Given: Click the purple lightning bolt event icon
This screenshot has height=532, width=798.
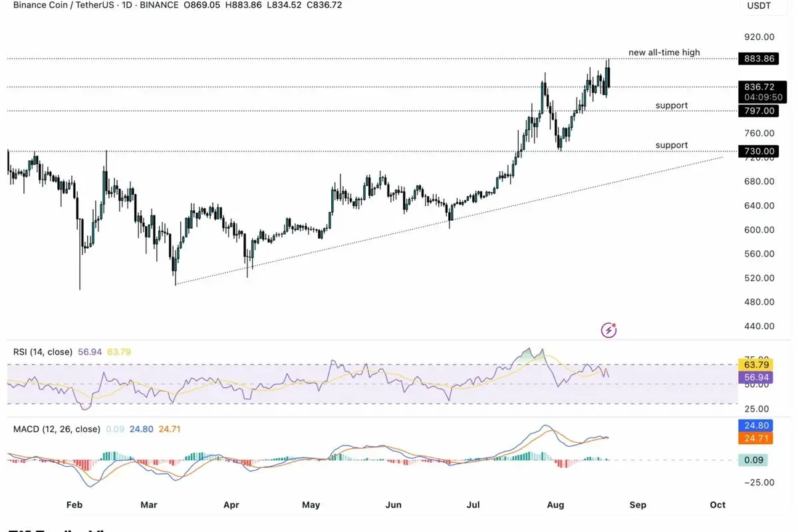Looking at the screenshot, I should click(x=608, y=330).
